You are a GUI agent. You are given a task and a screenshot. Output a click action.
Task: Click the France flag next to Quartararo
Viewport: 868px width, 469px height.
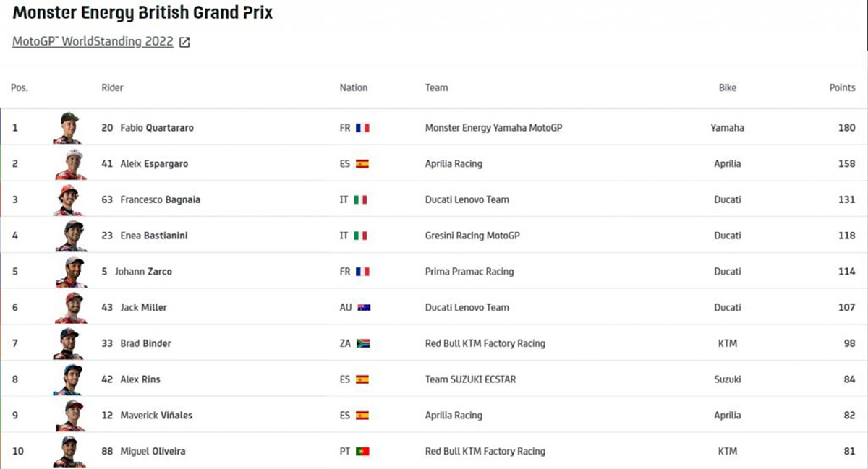pos(362,128)
